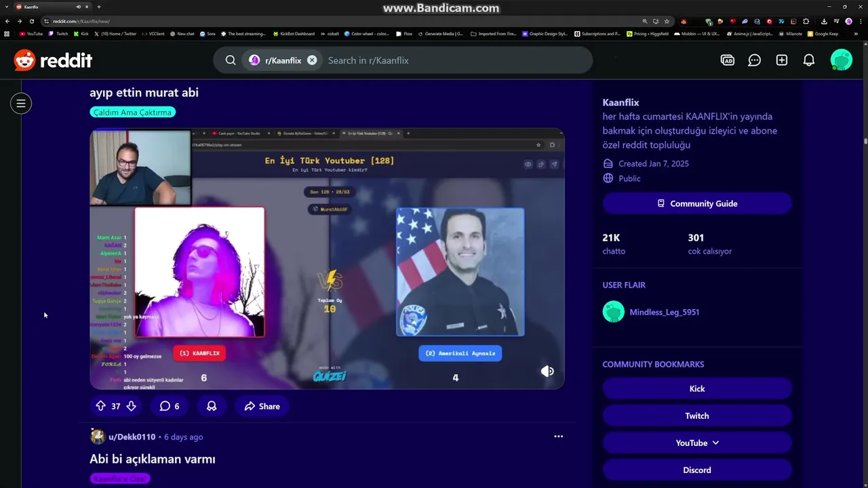Open the browser extensions puzzle icon

click(804, 21)
